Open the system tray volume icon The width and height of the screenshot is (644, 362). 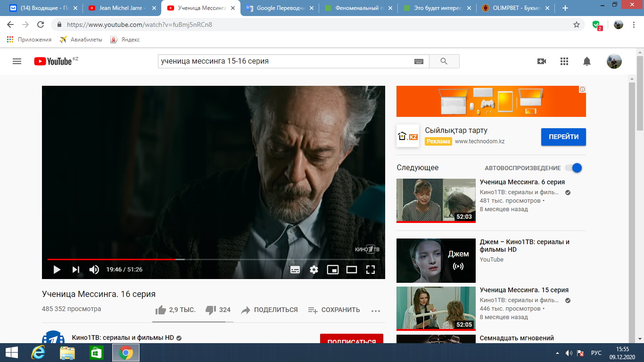click(569, 353)
